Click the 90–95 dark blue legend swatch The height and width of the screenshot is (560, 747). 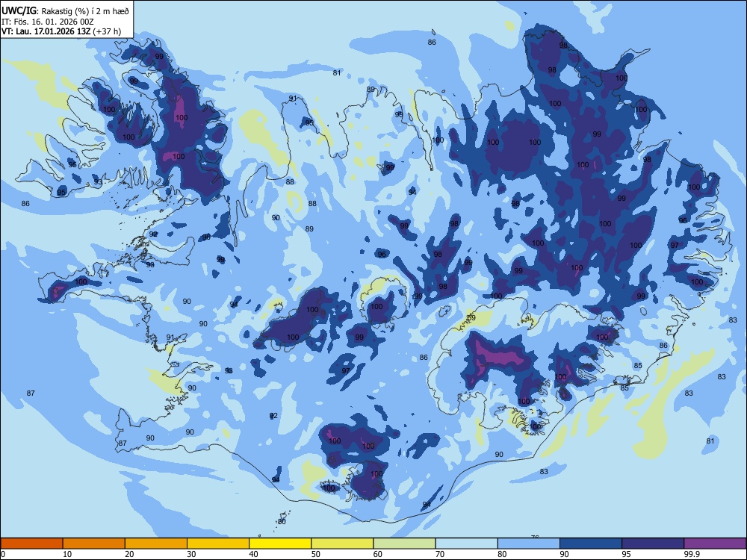(591, 544)
